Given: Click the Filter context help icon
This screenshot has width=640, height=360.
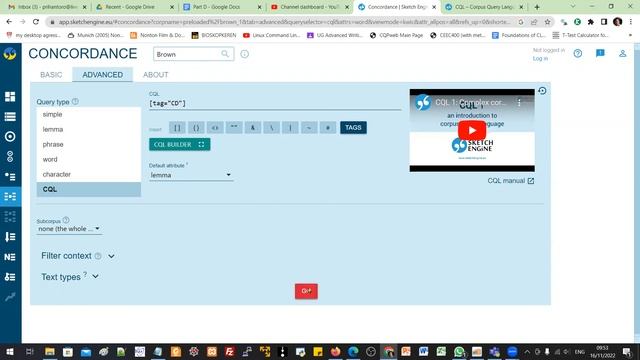Looking at the screenshot, I should click(x=98, y=256).
